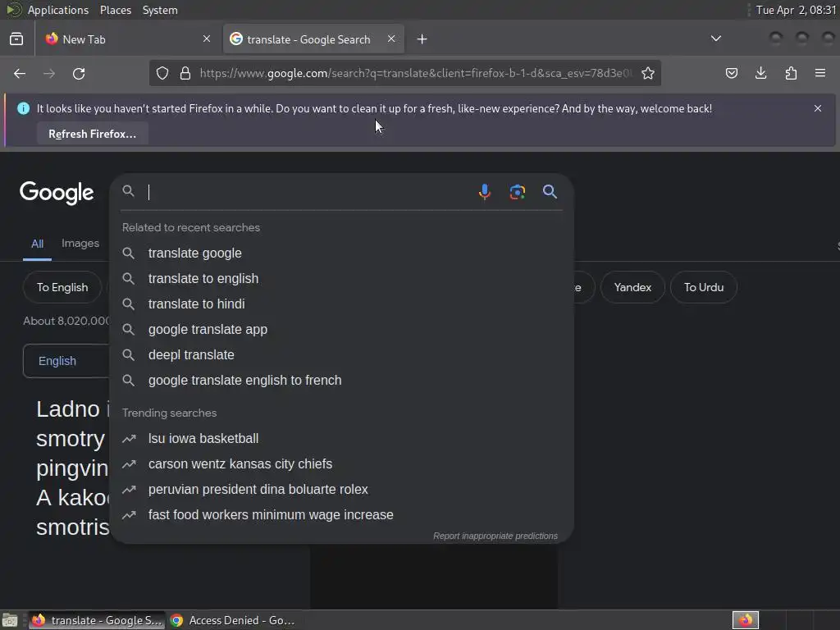Choose the translate to hindi suggestion
This screenshot has width=840, height=630.
pos(342,304)
